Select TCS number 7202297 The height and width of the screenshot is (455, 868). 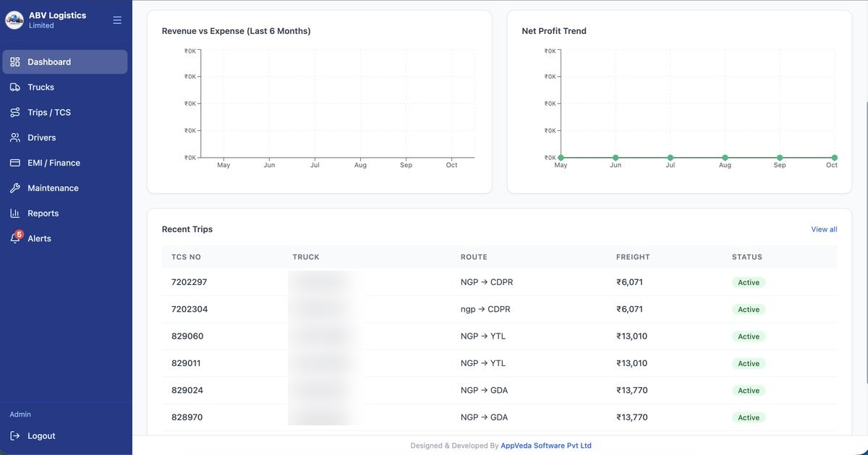pos(190,282)
